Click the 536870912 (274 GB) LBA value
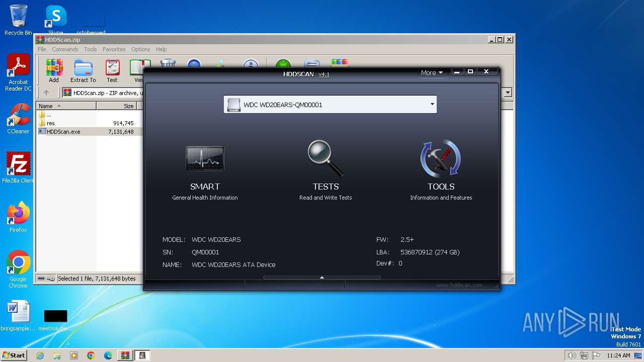Screen dimensions: 644x362 coord(430,252)
